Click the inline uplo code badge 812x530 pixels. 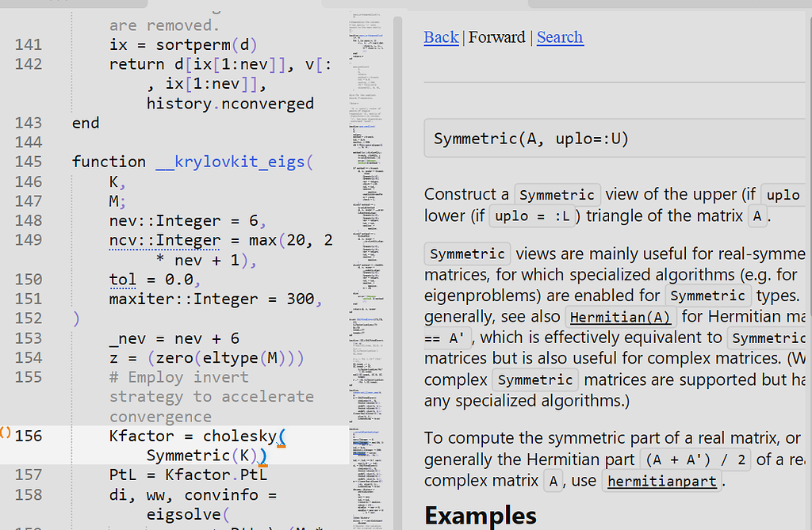pos(784,194)
